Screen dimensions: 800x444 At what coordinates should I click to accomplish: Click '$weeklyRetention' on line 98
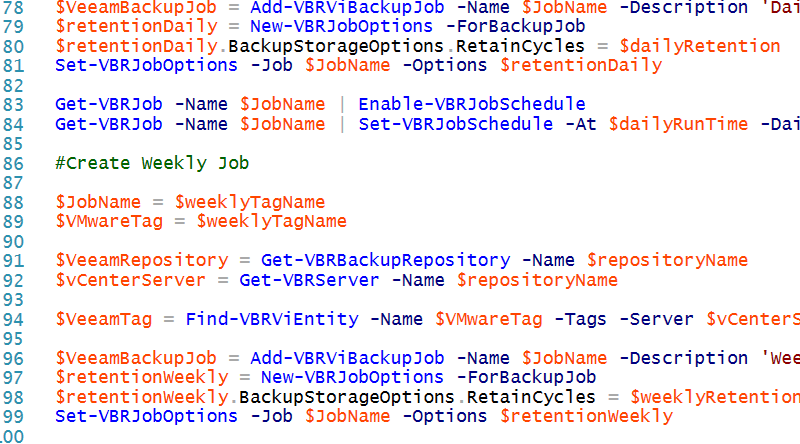coord(715,397)
